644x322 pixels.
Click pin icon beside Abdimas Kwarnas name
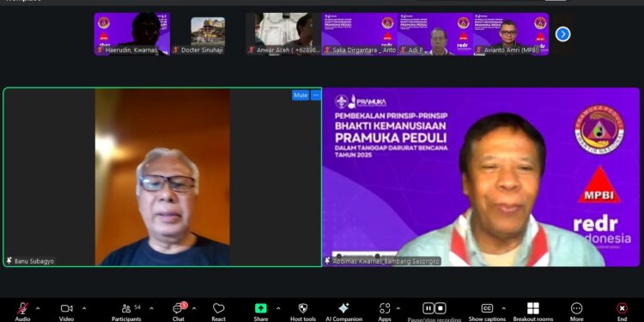327,261
